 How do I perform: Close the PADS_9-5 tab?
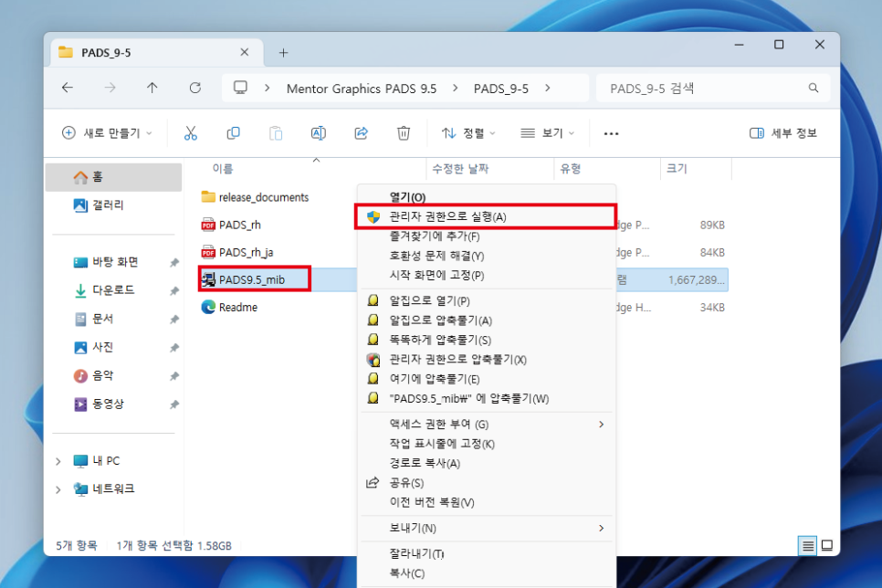coord(244,52)
